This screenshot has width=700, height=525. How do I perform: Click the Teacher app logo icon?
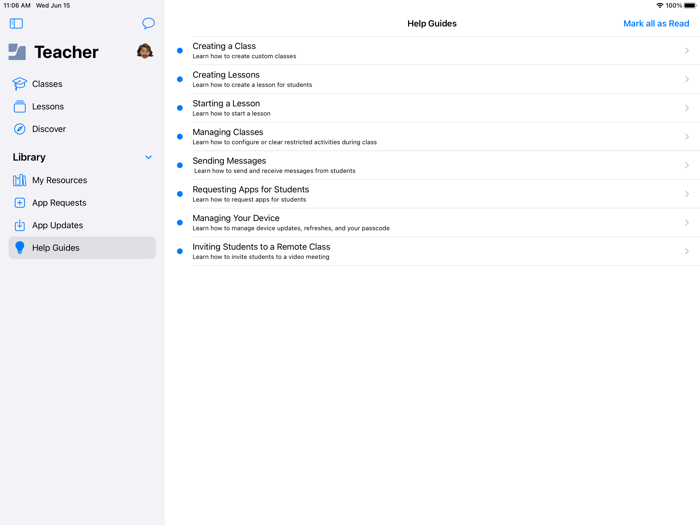tap(17, 52)
